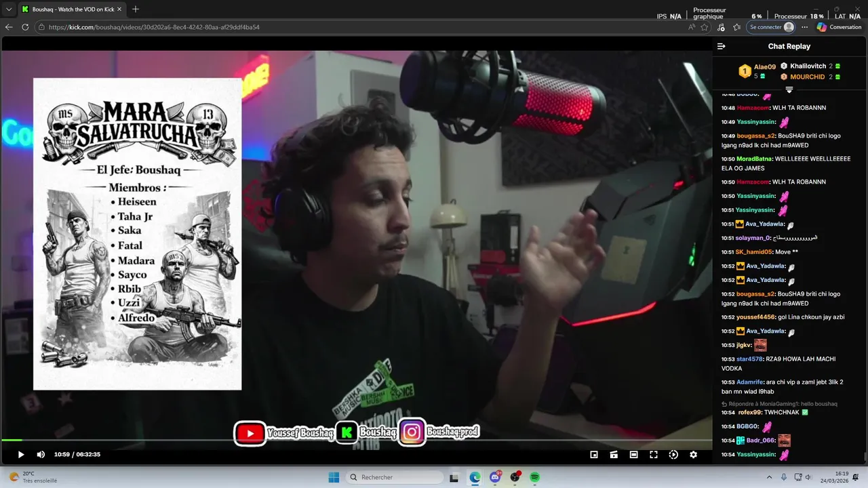Cast the video to a device
This screenshot has width=868, height=488.
(x=614, y=455)
